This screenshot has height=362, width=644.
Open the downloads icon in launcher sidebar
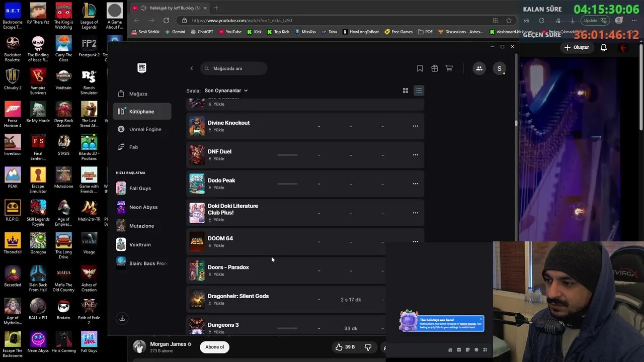(x=122, y=318)
